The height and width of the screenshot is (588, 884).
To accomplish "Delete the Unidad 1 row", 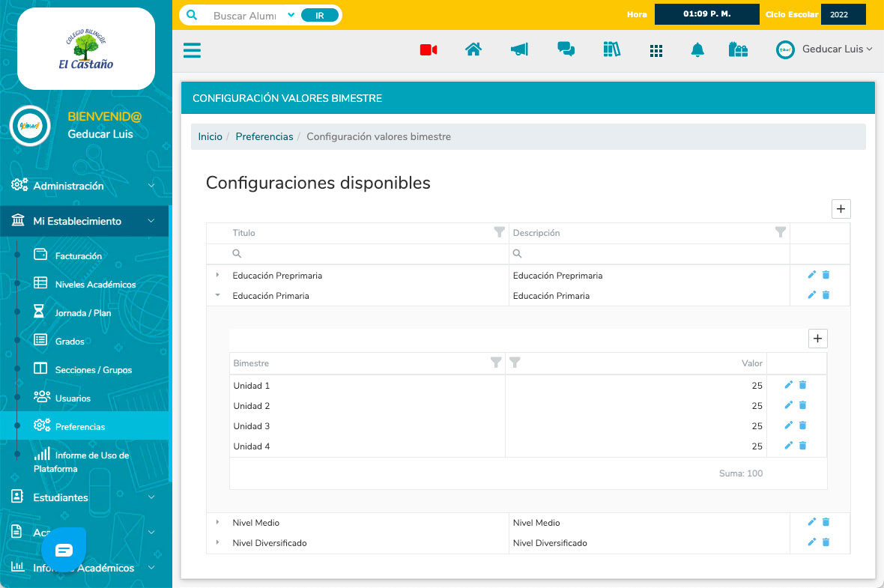I will [x=803, y=385].
